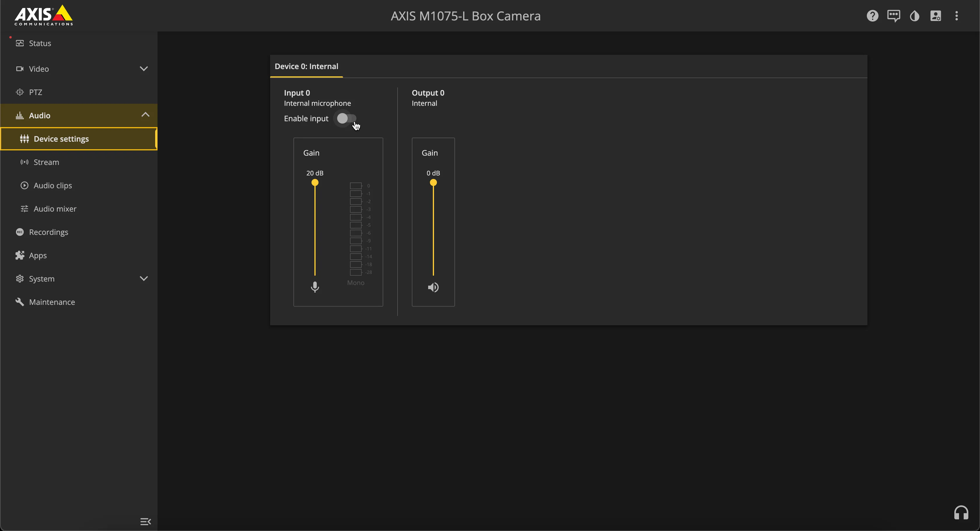Viewport: 980px width, 531px height.
Task: Open the Maintenance page
Action: click(79, 302)
